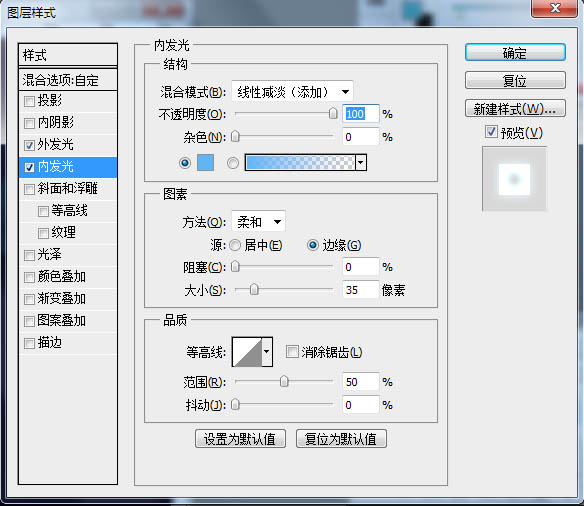The height and width of the screenshot is (506, 584).
Task: Open the 混合模式 (Blend Mode) dropdown
Action: [292, 92]
